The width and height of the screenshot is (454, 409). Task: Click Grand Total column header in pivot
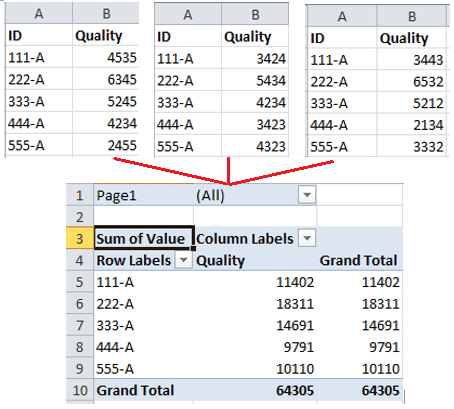point(360,260)
